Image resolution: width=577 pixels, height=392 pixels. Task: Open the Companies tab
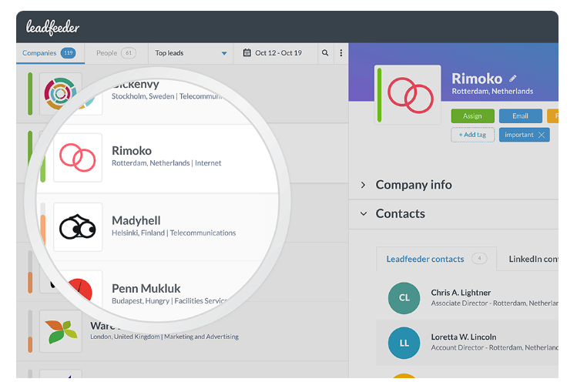[50, 53]
